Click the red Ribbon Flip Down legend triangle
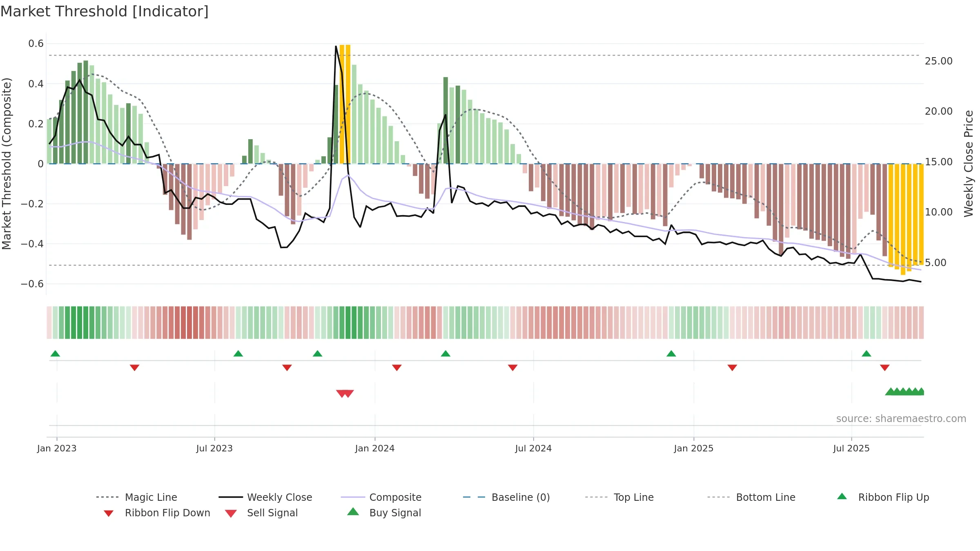Screen dimensions: 980x551 point(109,513)
